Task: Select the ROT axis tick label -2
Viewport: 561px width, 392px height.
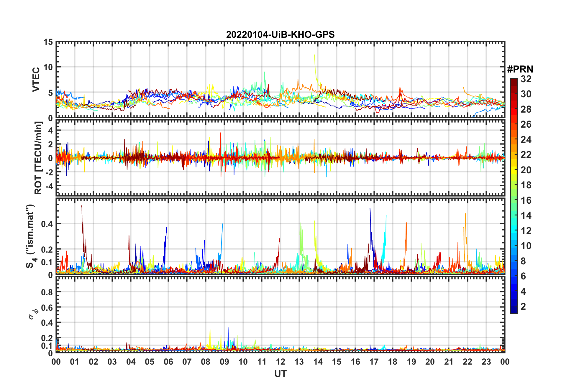Action: [49, 172]
